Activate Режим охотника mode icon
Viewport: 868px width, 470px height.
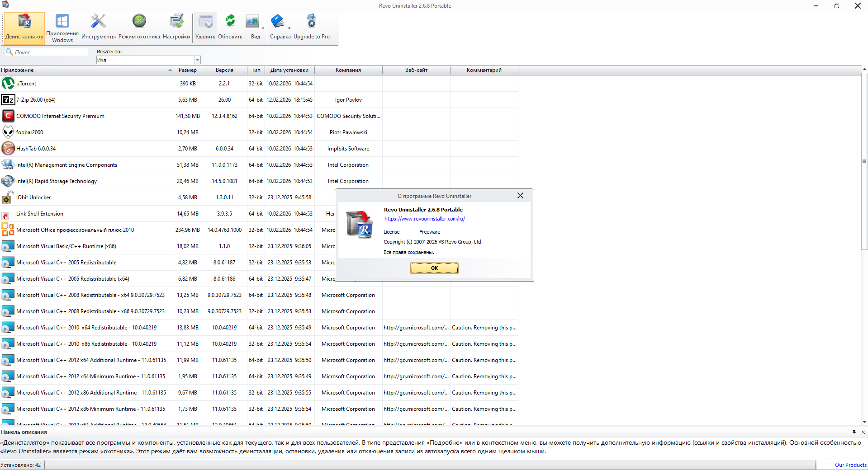point(139,27)
